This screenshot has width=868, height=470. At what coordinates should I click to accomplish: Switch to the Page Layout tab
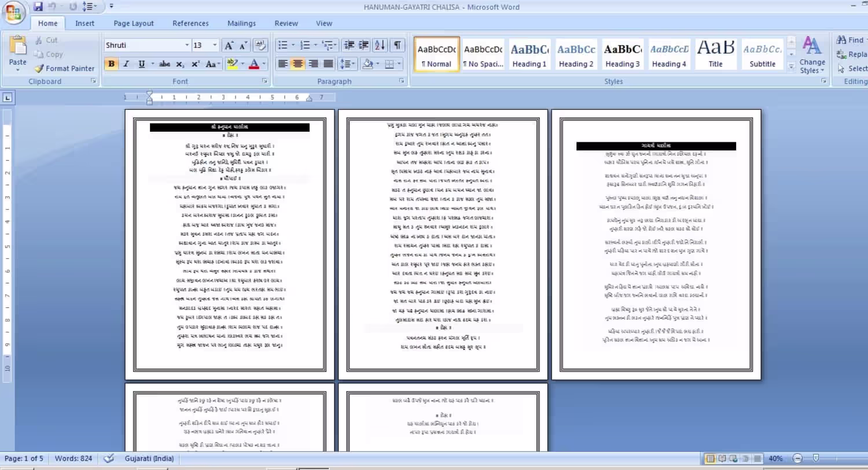click(134, 23)
